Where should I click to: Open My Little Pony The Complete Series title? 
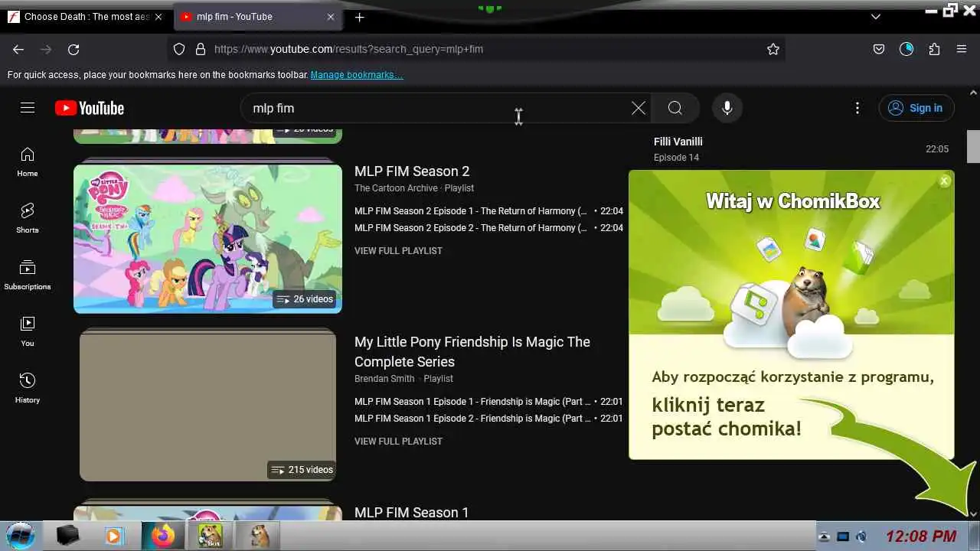coord(472,351)
